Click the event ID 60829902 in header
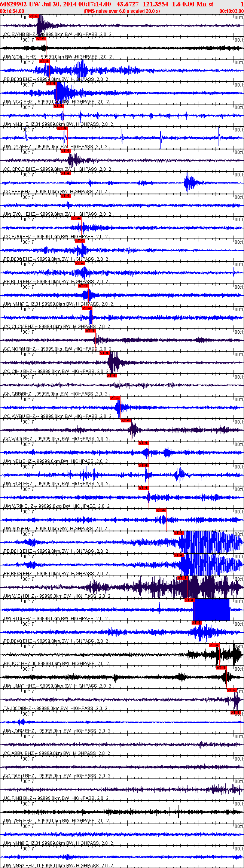 pyautogui.click(x=12, y=4)
